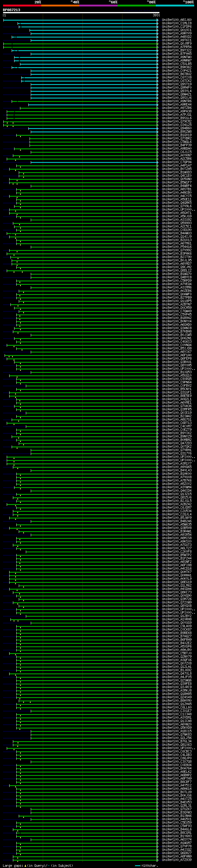Click the UniRef100_B5CNY1 label
Image resolution: width=197 pixels, height=868 pixels.
[176, 389]
